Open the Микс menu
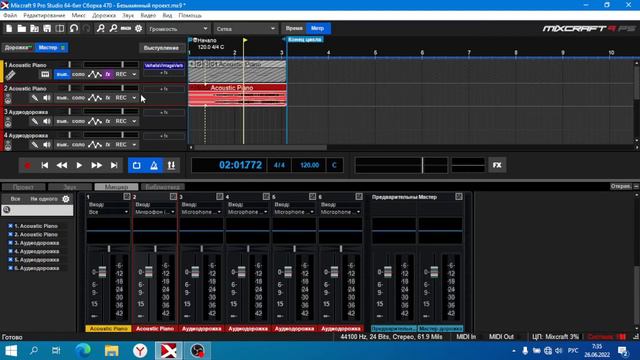 [78, 15]
